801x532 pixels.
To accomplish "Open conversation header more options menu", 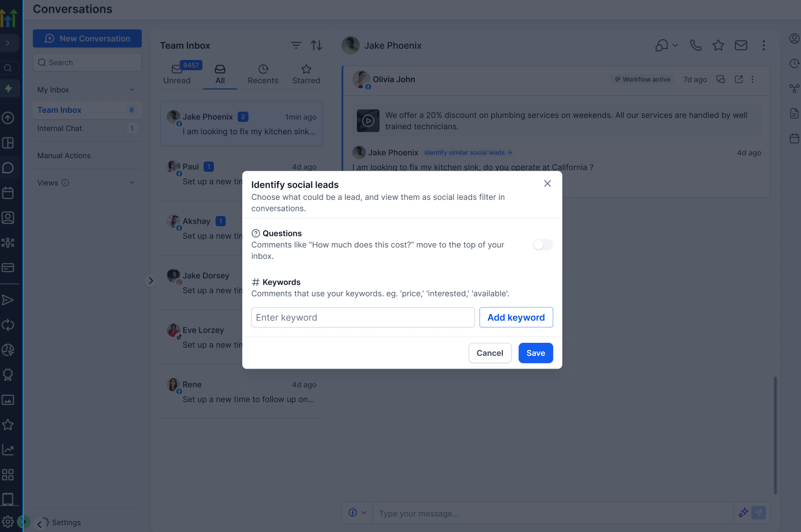I will 763,45.
